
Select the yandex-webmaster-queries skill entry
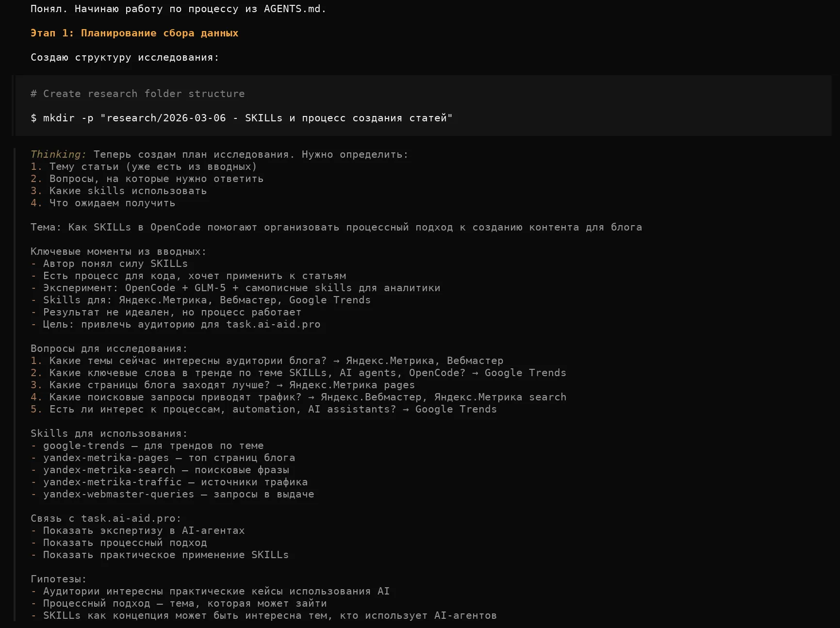pos(118,494)
